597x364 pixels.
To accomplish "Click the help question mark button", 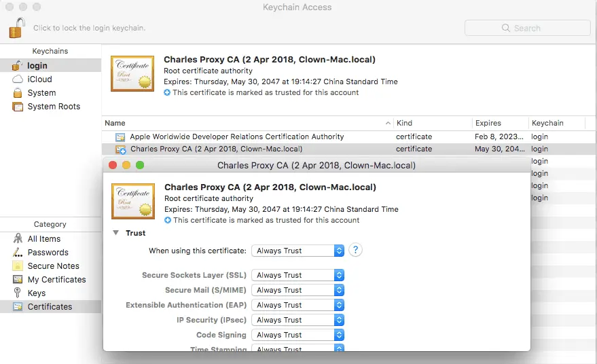I will point(355,250).
